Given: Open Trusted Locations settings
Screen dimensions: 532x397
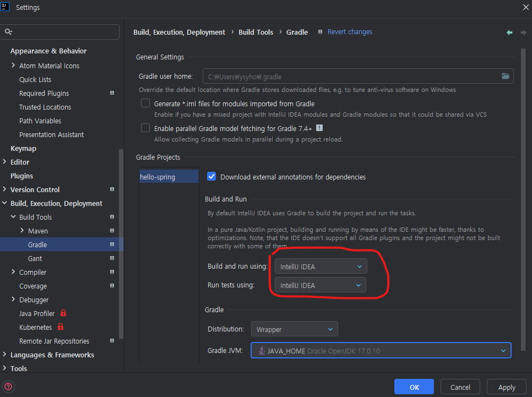Looking at the screenshot, I should click(x=45, y=107).
